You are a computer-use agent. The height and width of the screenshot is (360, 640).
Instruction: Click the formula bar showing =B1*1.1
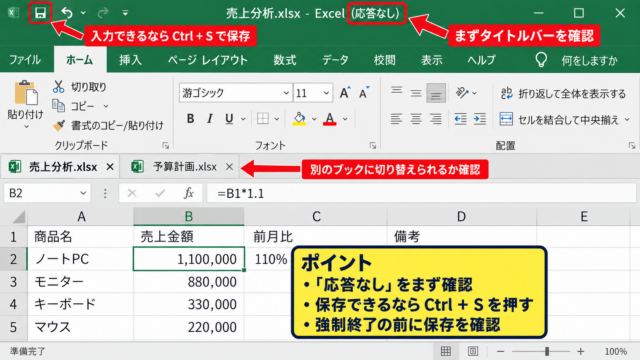click(x=422, y=193)
